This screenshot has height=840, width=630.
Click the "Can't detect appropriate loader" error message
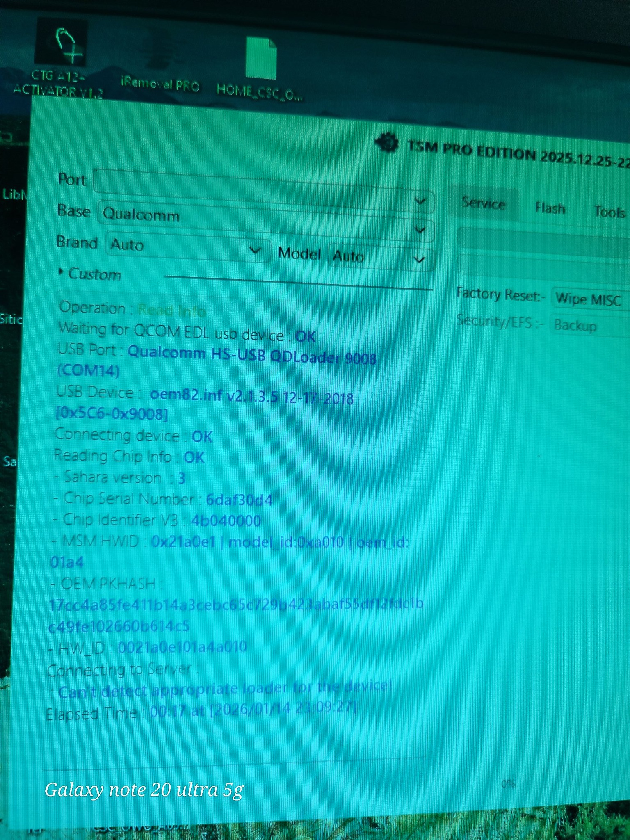tap(225, 690)
